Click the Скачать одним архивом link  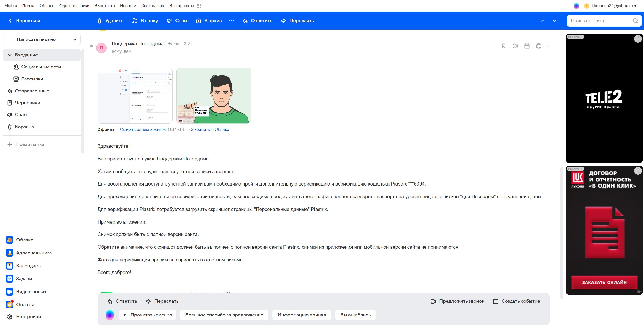pyautogui.click(x=143, y=129)
